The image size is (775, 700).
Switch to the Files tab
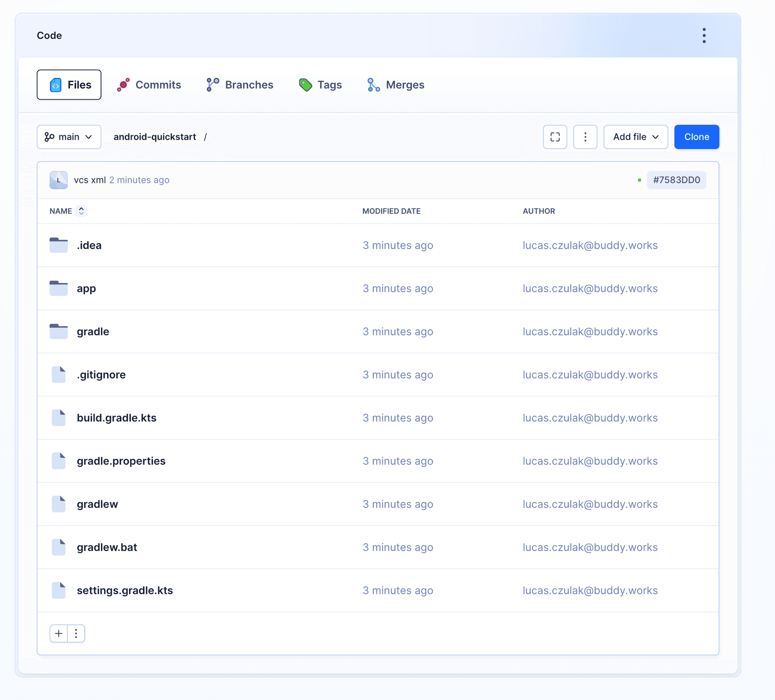pos(69,84)
